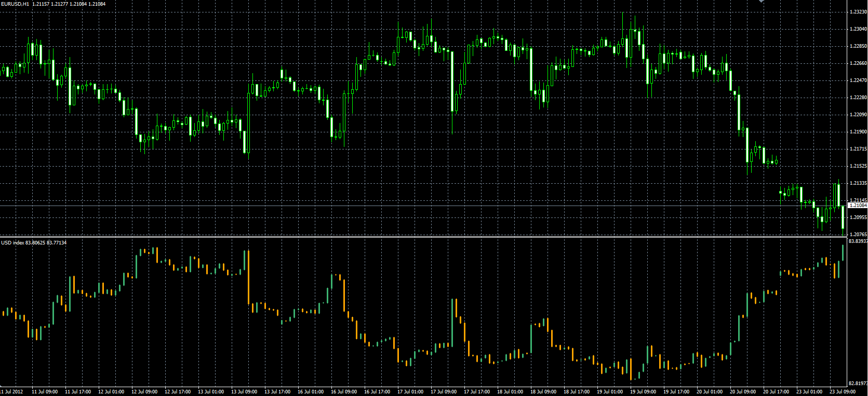Click the 1.22660 price axis label
868x396 pixels.
click(858, 63)
